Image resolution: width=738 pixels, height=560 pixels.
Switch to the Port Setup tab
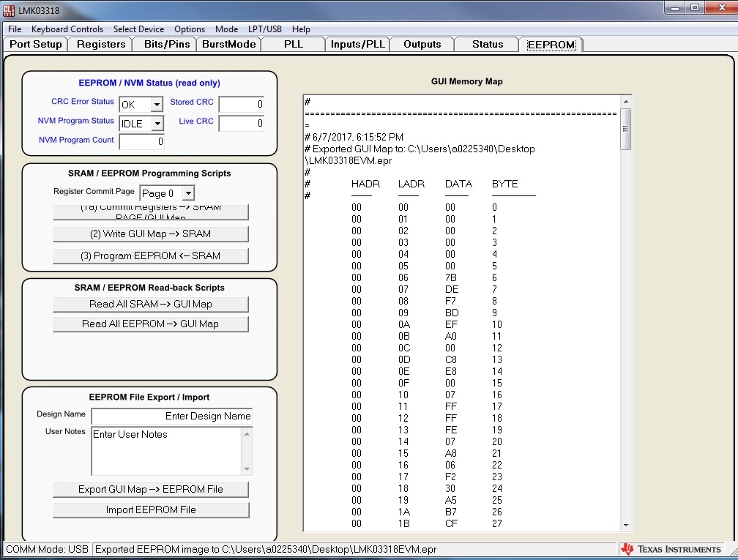click(36, 44)
